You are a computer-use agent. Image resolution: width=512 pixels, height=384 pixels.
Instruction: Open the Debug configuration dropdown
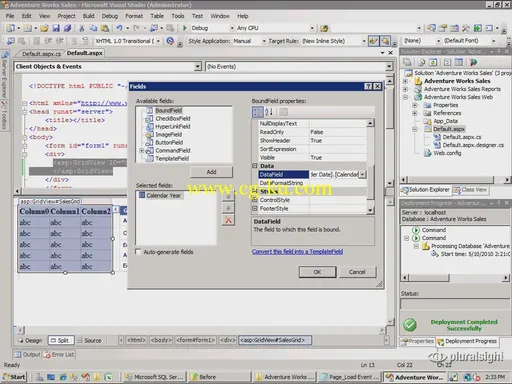pyautogui.click(x=232, y=28)
